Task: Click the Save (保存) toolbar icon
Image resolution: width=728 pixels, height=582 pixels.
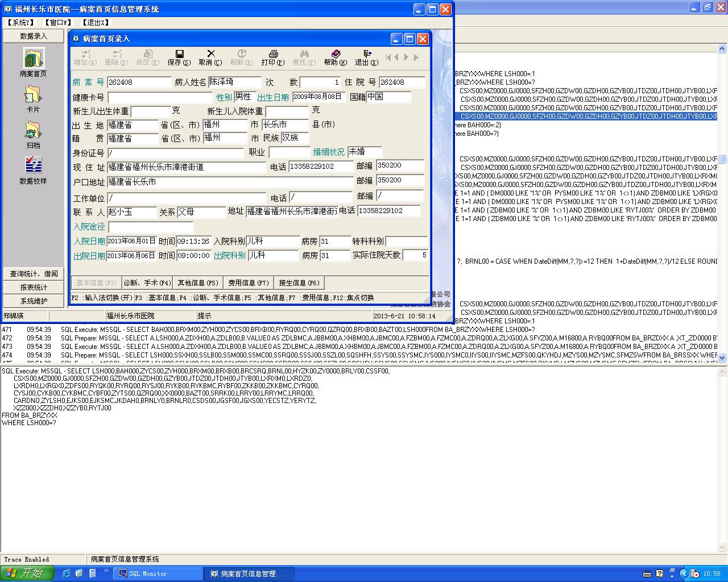Action: click(179, 57)
